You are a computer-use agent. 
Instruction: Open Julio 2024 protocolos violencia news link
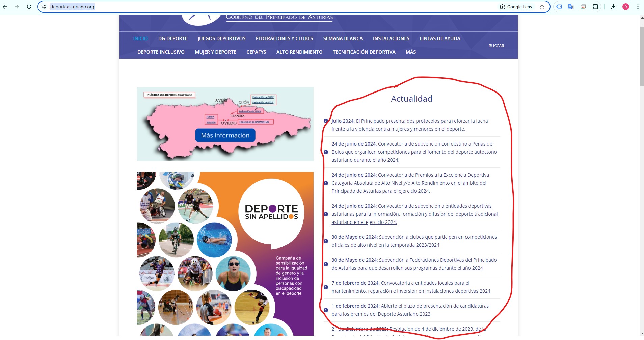point(409,125)
